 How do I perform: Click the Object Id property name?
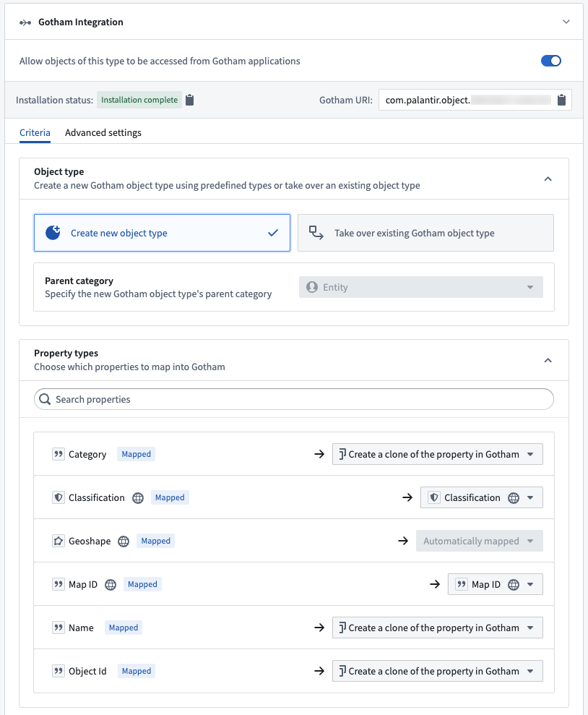(x=87, y=671)
